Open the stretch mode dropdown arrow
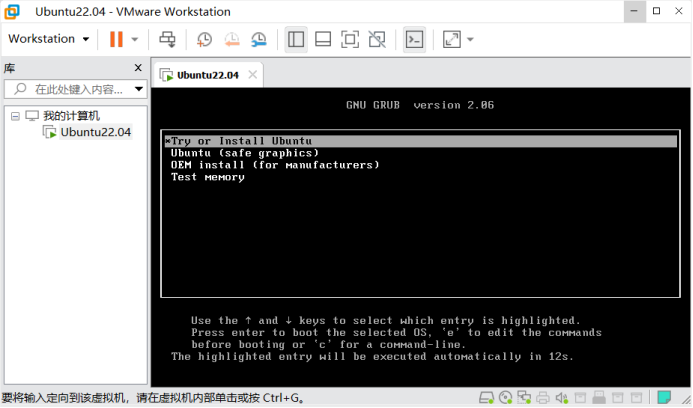The image size is (693, 408). (470, 39)
